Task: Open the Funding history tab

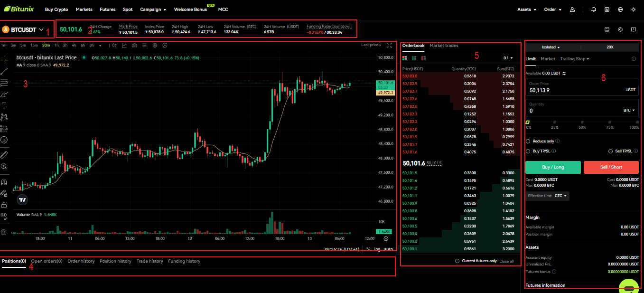Action: pyautogui.click(x=184, y=261)
